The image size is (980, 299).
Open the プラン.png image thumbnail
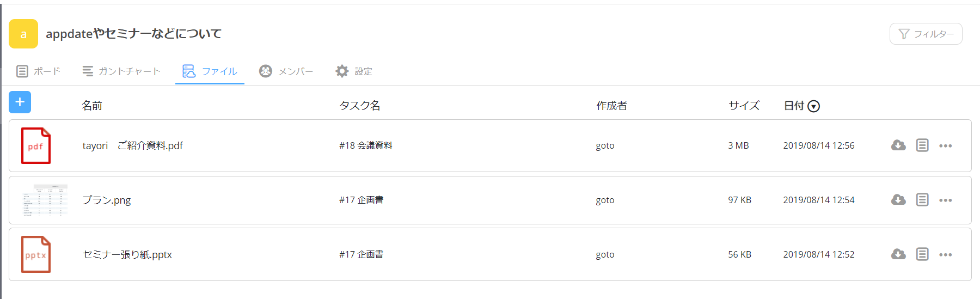pyautogui.click(x=45, y=200)
